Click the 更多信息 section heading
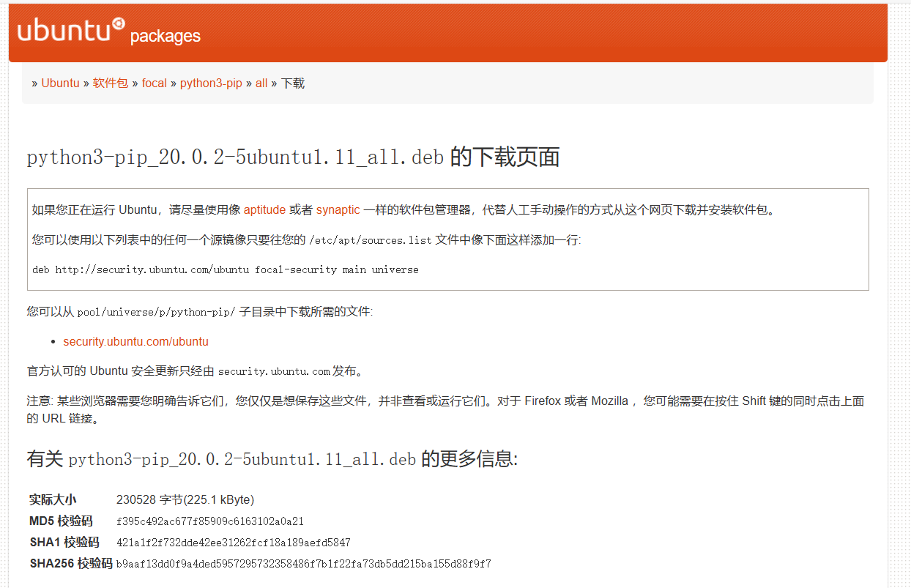This screenshot has width=911, height=588. click(272, 460)
